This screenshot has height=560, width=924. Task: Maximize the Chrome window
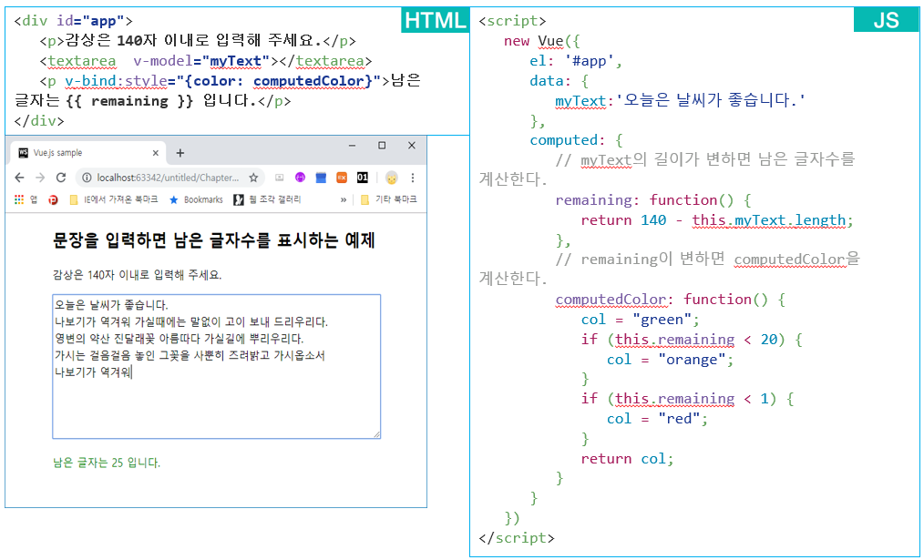(x=382, y=146)
